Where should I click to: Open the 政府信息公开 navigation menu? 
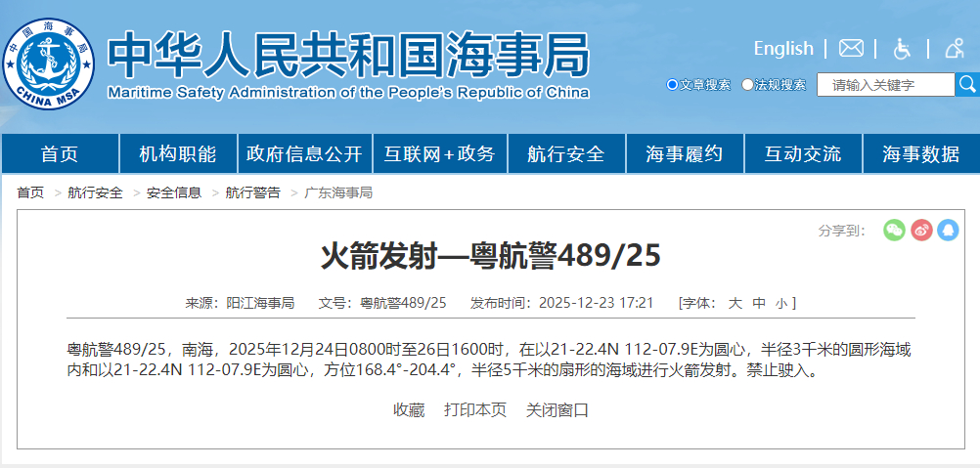tap(304, 153)
